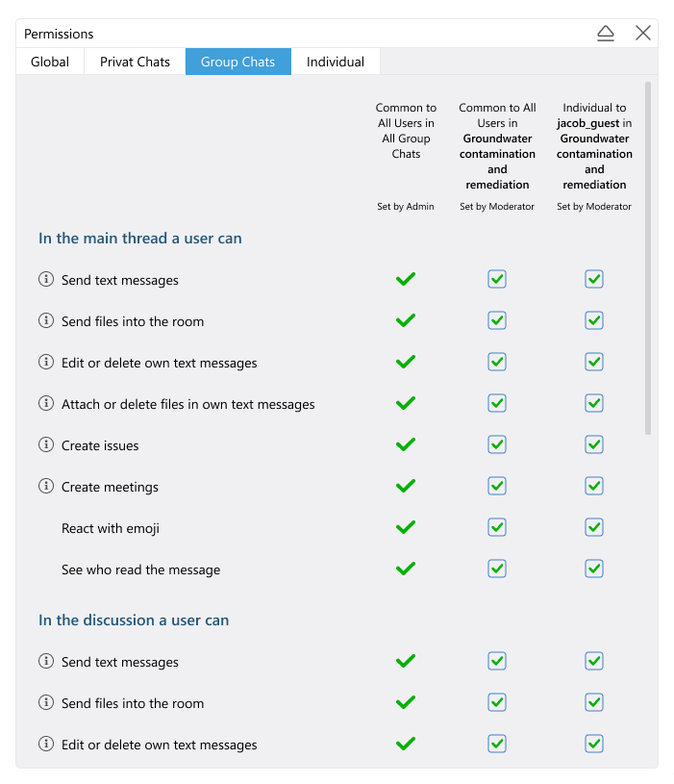
Task: Disable group-wide See who read the message
Action: tap(497, 569)
